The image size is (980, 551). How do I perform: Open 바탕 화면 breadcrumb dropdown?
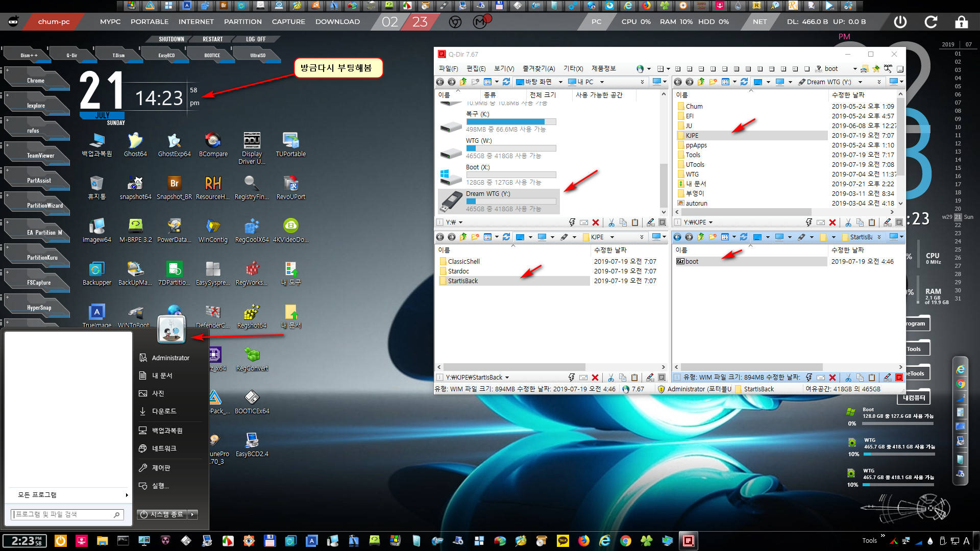(560, 82)
